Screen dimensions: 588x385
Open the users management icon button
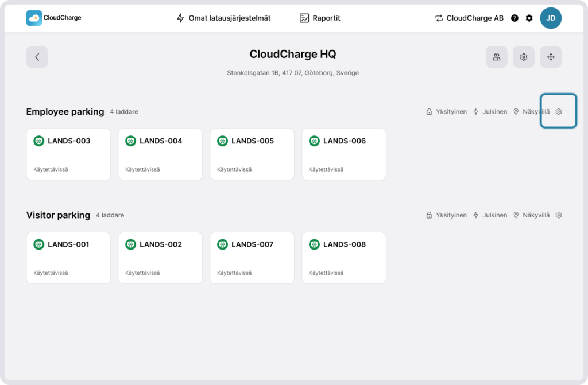click(497, 57)
